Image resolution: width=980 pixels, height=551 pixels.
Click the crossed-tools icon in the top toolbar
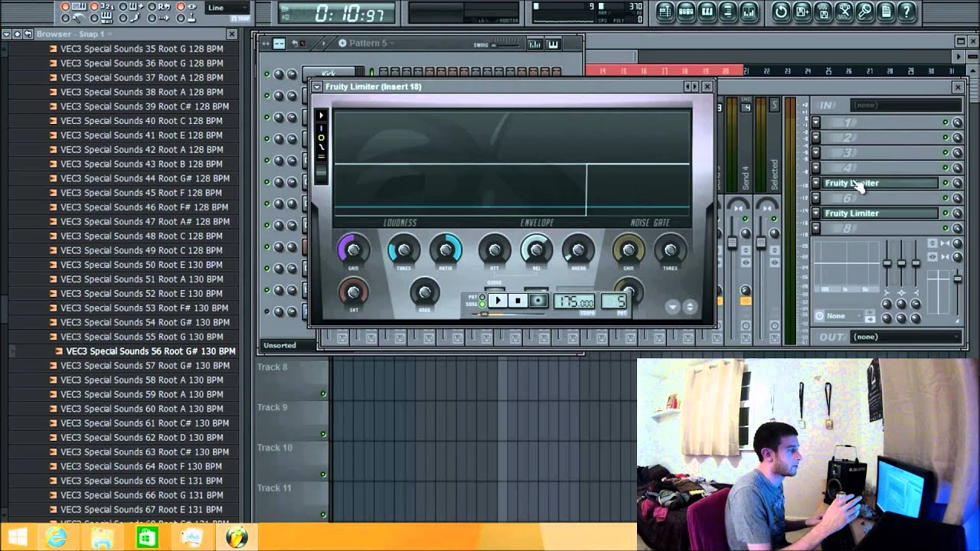[844, 11]
